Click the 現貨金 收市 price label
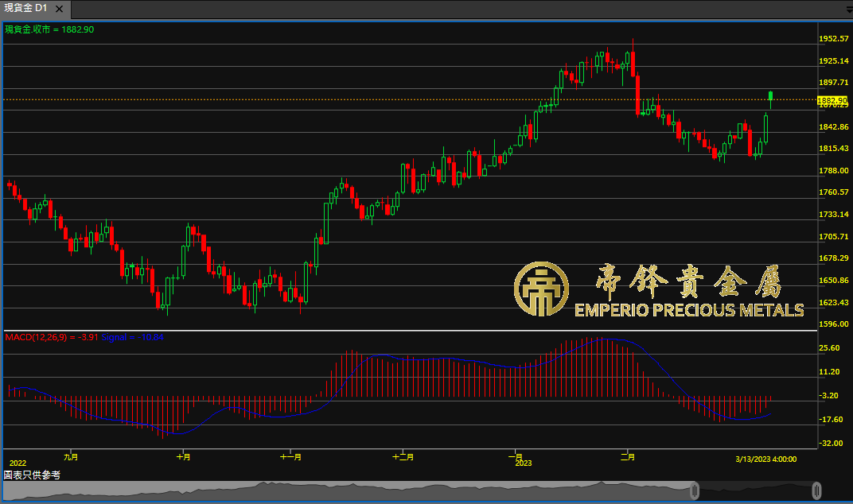The height and width of the screenshot is (504, 853). [x=49, y=29]
